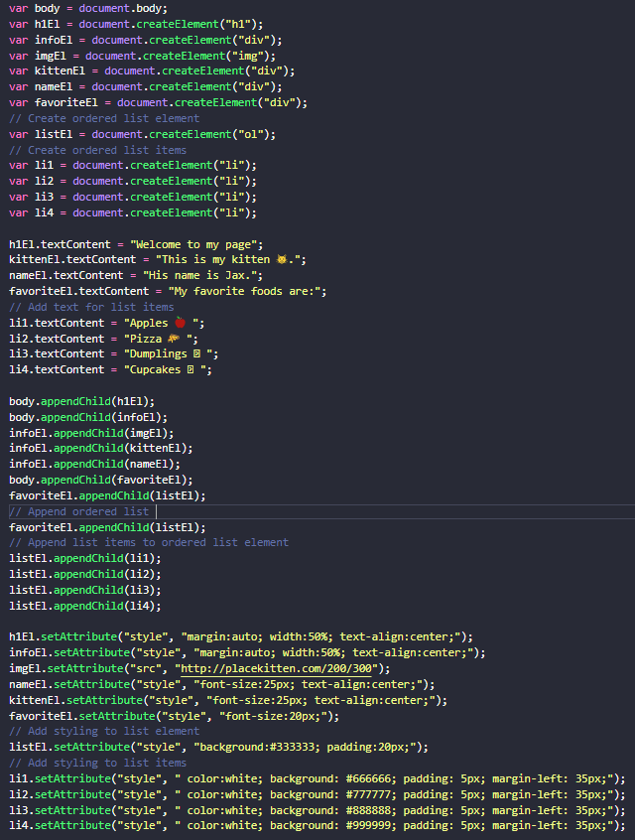Click the 'var li3' declaration line
The image size is (635, 840).
tap(133, 198)
